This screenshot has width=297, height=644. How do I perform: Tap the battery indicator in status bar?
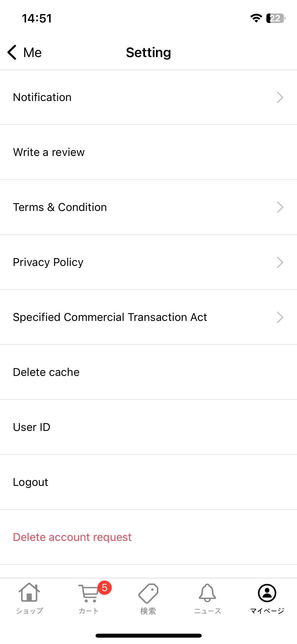(276, 18)
